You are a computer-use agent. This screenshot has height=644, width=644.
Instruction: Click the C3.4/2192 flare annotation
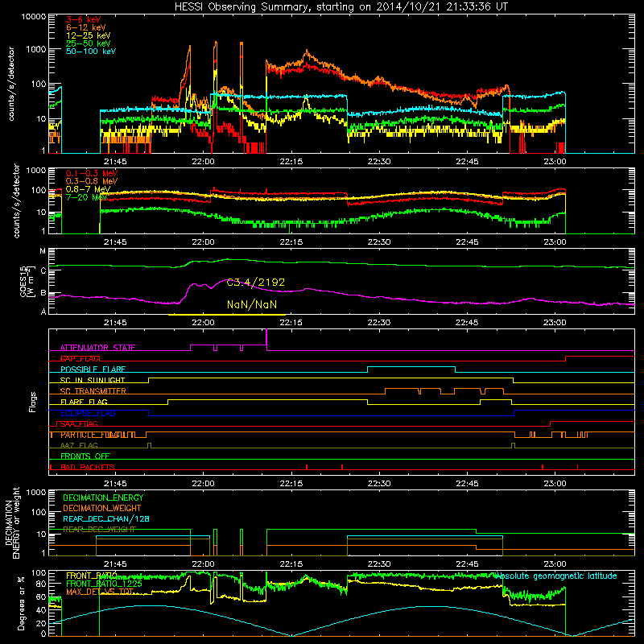255,283
